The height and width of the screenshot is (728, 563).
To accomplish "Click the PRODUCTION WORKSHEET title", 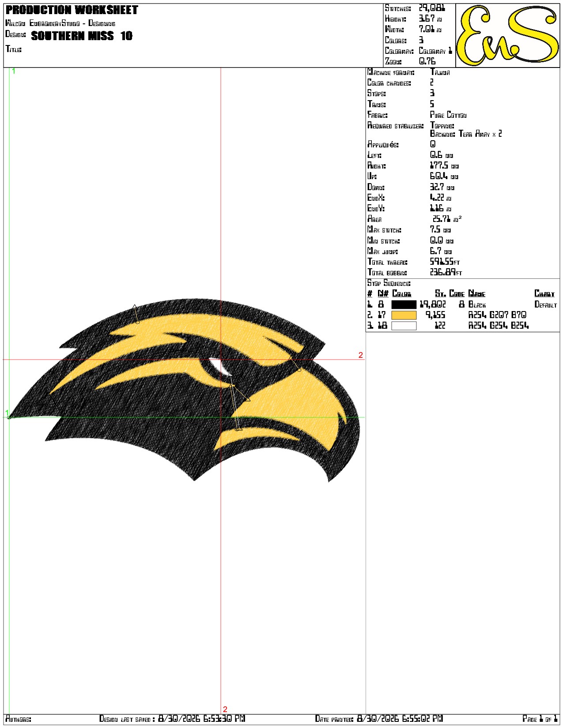I will pyautogui.click(x=72, y=10).
